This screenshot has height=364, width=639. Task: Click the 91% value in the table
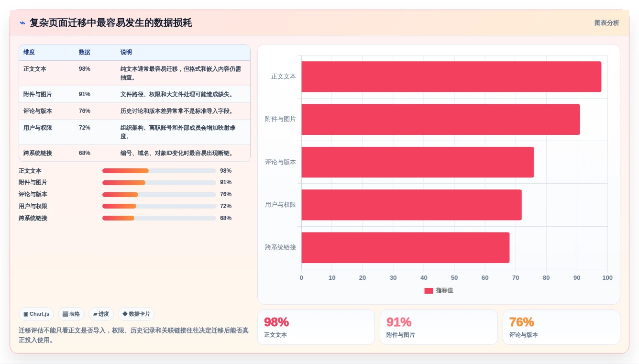(x=85, y=94)
